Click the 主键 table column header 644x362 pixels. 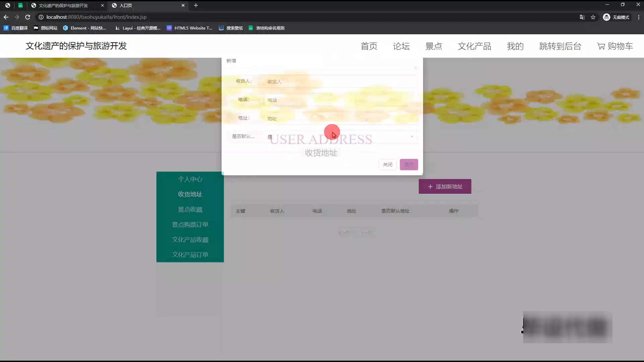pyautogui.click(x=240, y=211)
